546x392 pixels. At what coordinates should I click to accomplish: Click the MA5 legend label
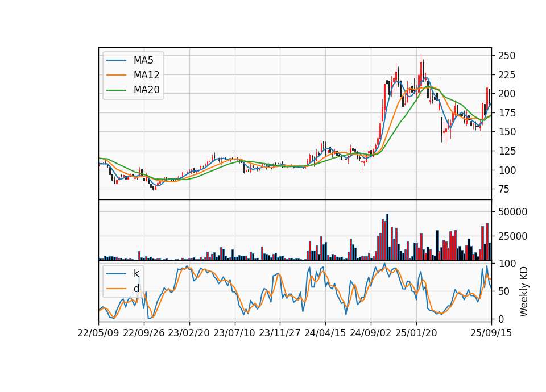click(143, 60)
